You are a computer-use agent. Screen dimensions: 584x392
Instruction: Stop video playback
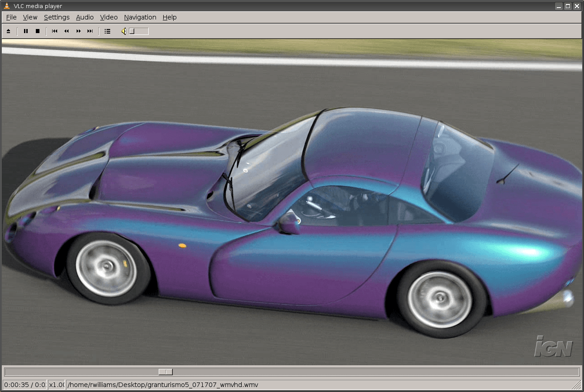[38, 31]
